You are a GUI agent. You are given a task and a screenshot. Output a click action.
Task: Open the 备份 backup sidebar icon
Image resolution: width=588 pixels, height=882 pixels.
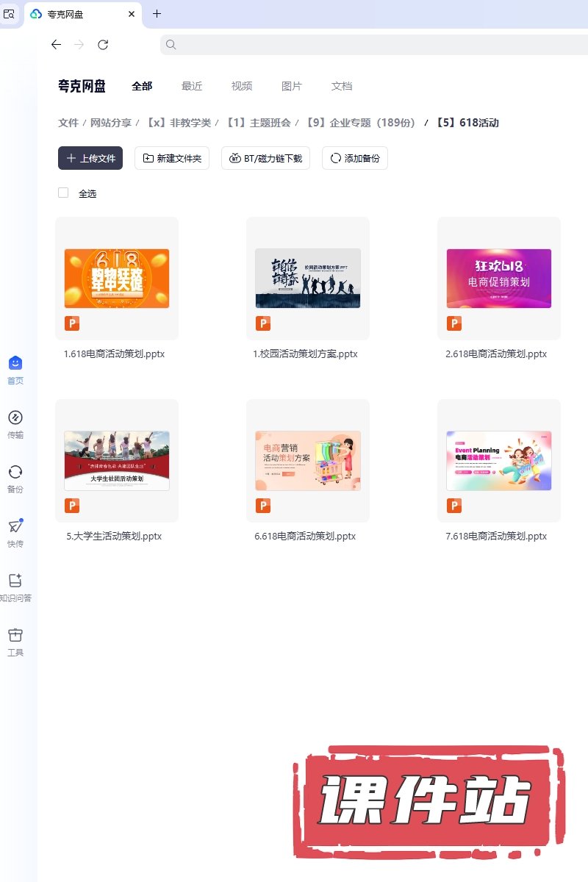tap(15, 472)
